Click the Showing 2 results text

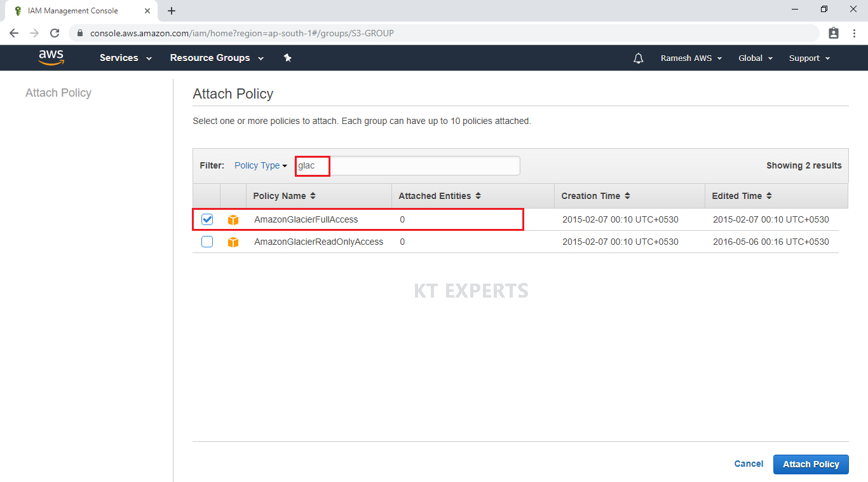804,165
